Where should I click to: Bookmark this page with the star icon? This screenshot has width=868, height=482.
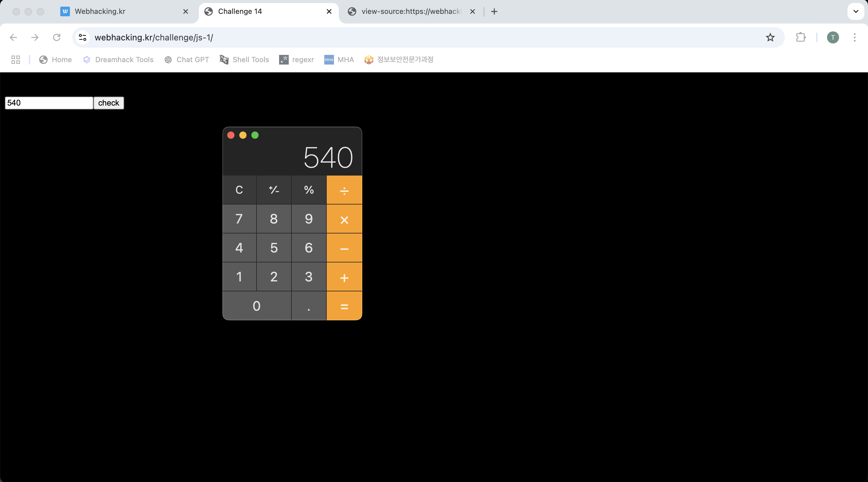[x=770, y=37]
